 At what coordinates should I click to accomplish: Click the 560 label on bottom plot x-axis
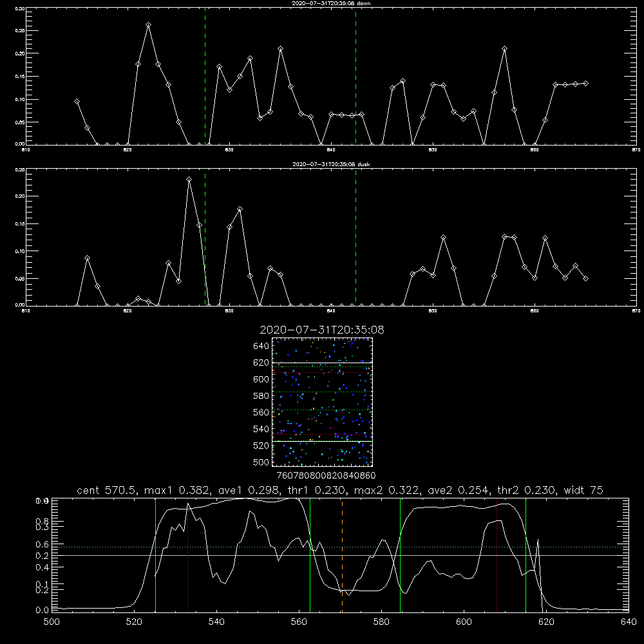tap(299, 622)
